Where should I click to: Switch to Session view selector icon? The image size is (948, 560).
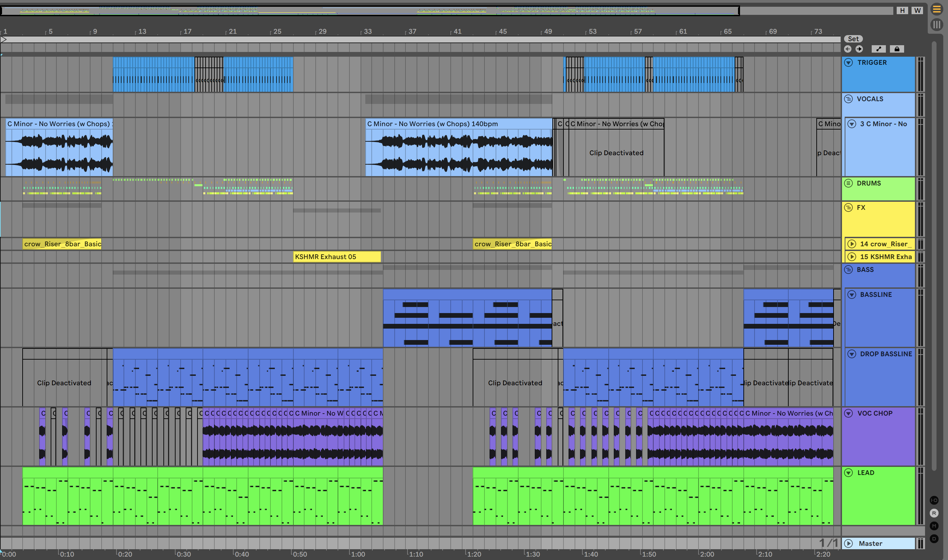click(x=937, y=25)
